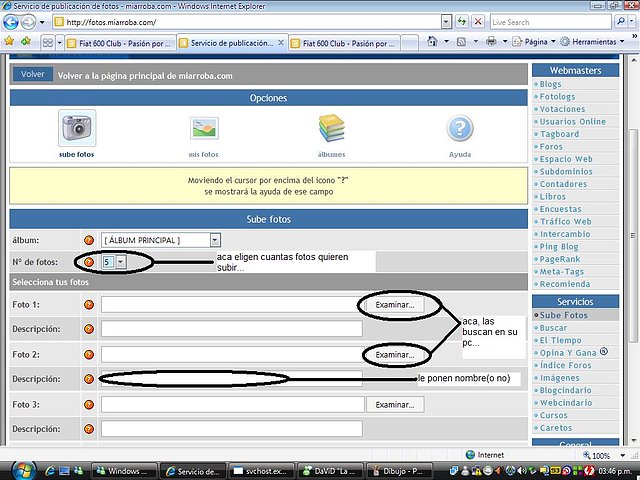The image size is (640, 480).
Task: Click help icon next to Nº de fotos
Action: click(x=89, y=262)
